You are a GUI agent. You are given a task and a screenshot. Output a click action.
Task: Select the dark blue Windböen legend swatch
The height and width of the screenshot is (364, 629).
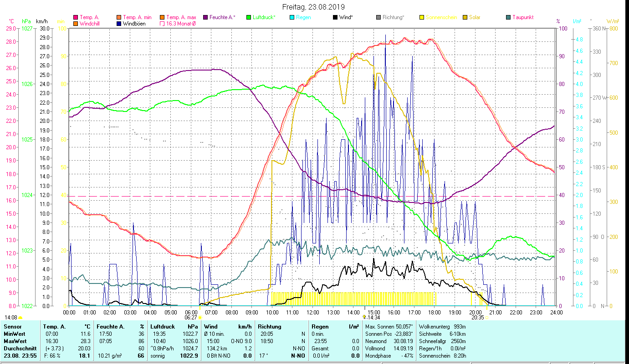click(119, 24)
